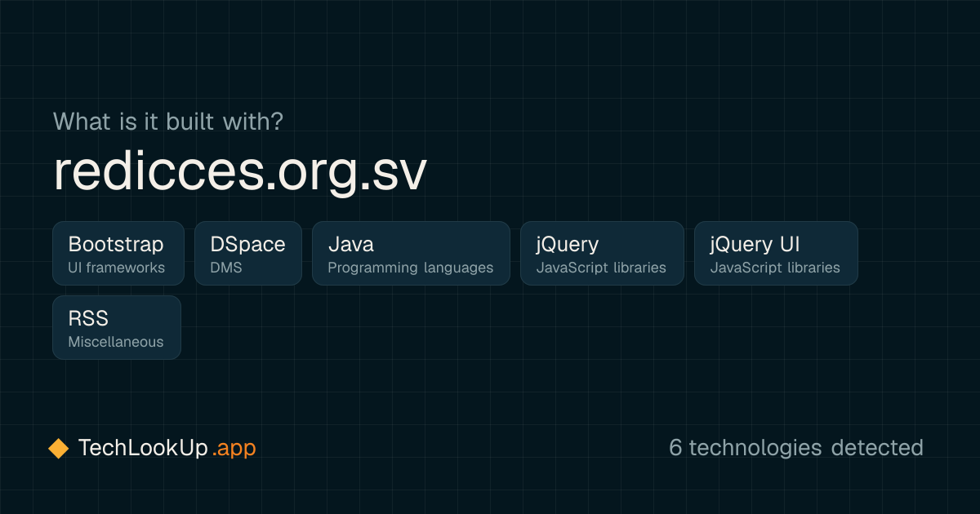Select the jQuery technology card
Viewport: 980px width, 514px height.
pyautogui.click(x=602, y=253)
